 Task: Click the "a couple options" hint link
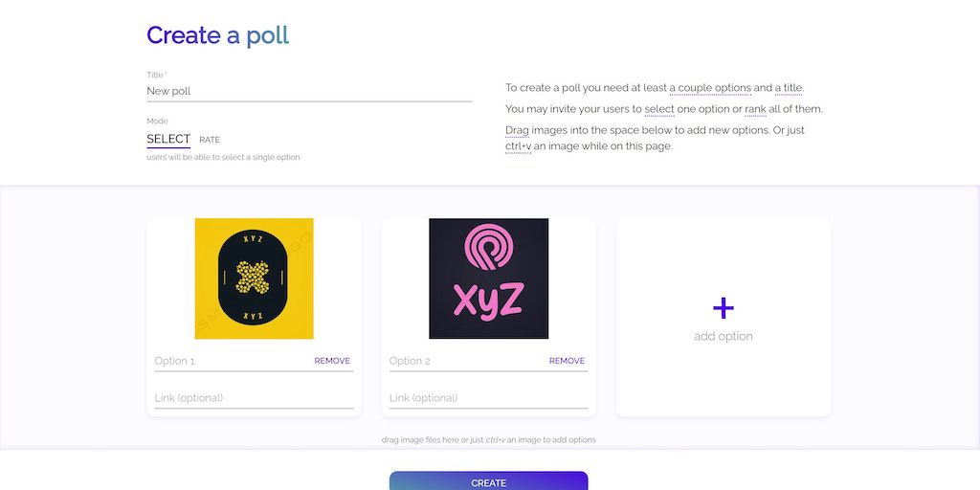point(710,88)
